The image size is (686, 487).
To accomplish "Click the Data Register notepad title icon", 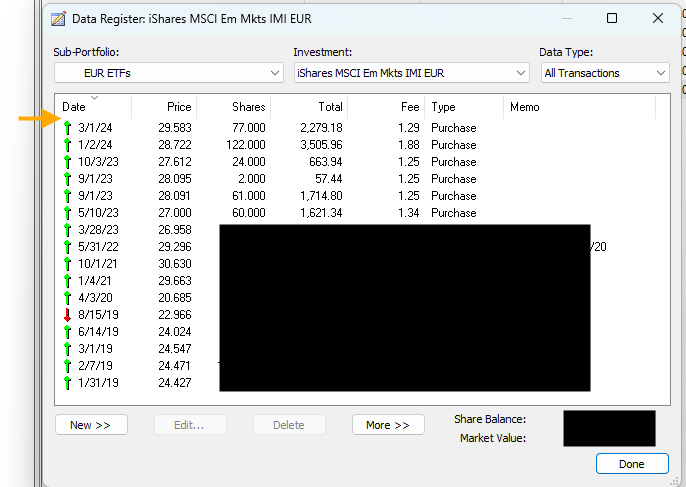I will tap(58, 19).
